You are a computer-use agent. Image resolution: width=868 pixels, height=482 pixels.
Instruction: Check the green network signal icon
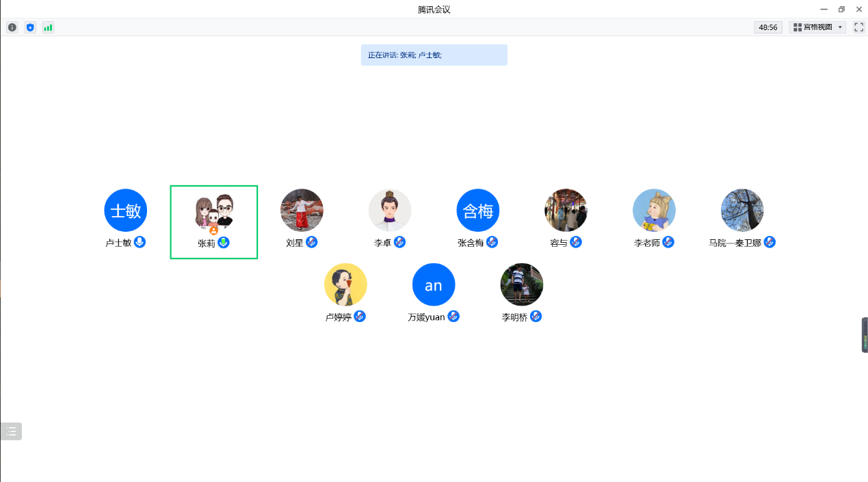point(48,27)
